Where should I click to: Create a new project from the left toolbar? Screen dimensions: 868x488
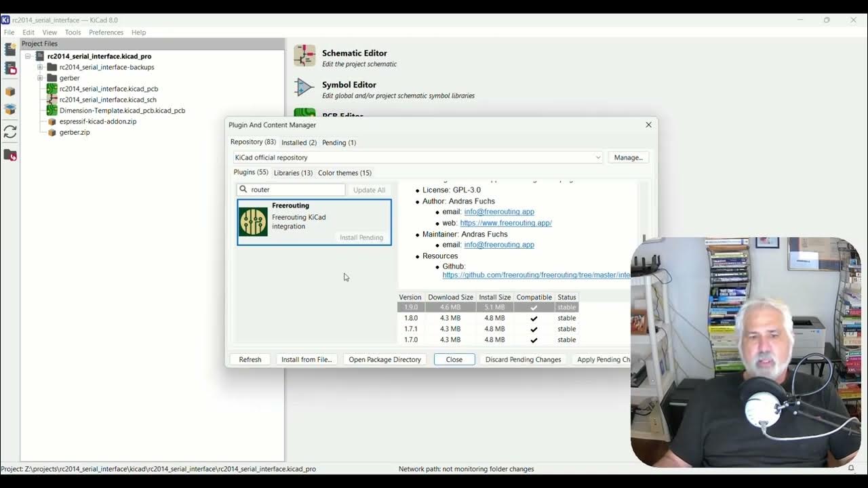pyautogui.click(x=9, y=49)
